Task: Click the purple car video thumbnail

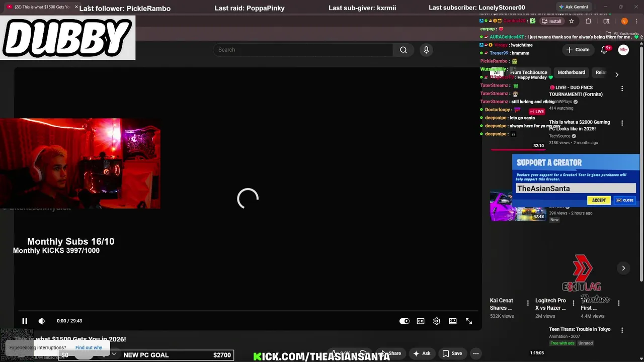Action: [x=518, y=206]
